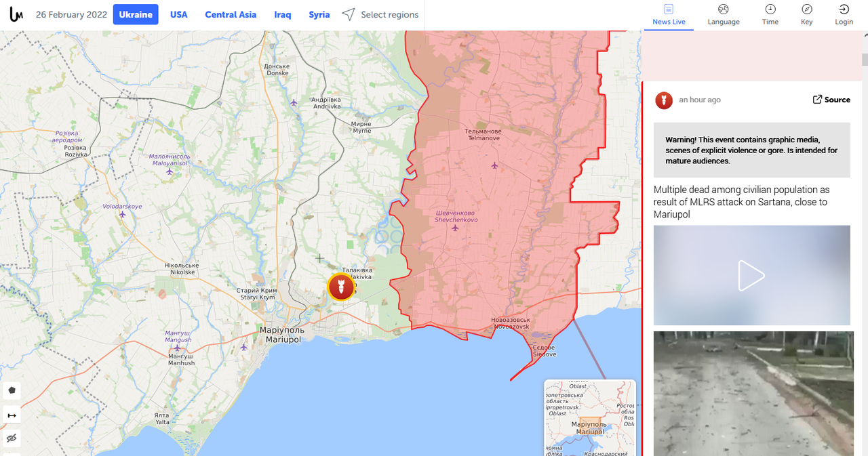Click the Volodarskoye airfield icon
Screen dimensions: 868x456
(123, 215)
